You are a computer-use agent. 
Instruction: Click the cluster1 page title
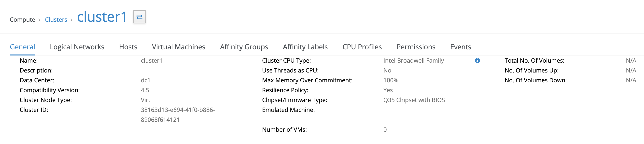[x=102, y=17]
